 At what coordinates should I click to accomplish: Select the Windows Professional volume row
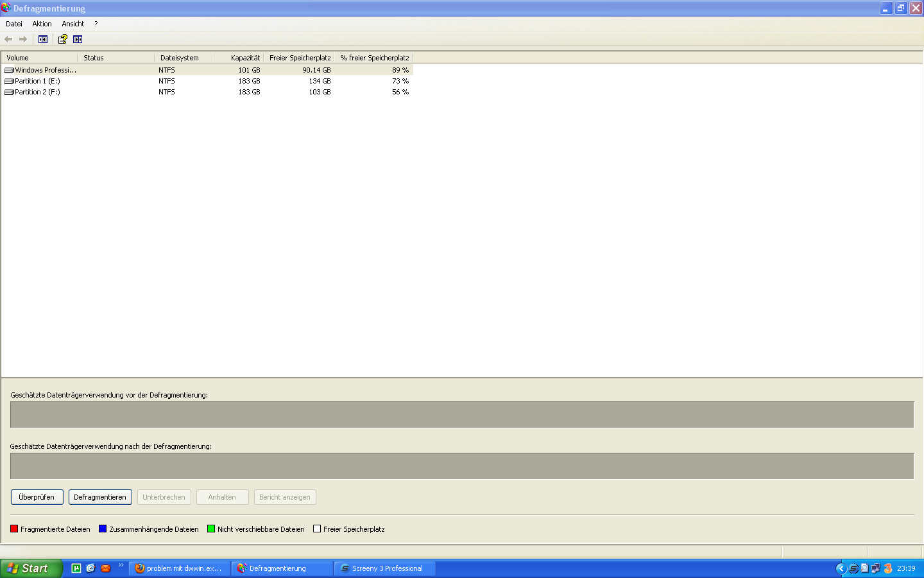point(207,70)
